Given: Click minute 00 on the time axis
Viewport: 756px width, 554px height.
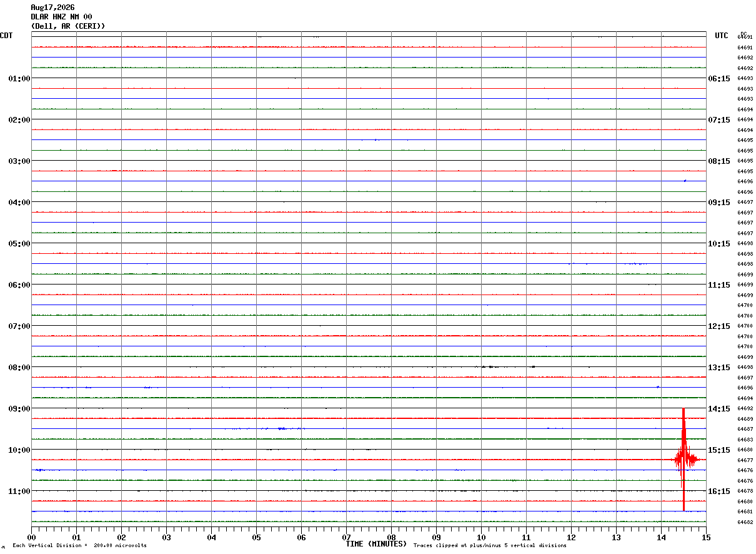Looking at the screenshot, I should pos(31,537).
